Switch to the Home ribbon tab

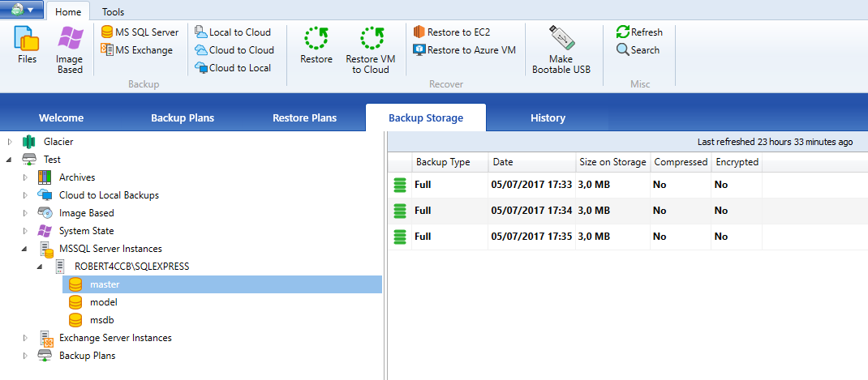(x=67, y=11)
